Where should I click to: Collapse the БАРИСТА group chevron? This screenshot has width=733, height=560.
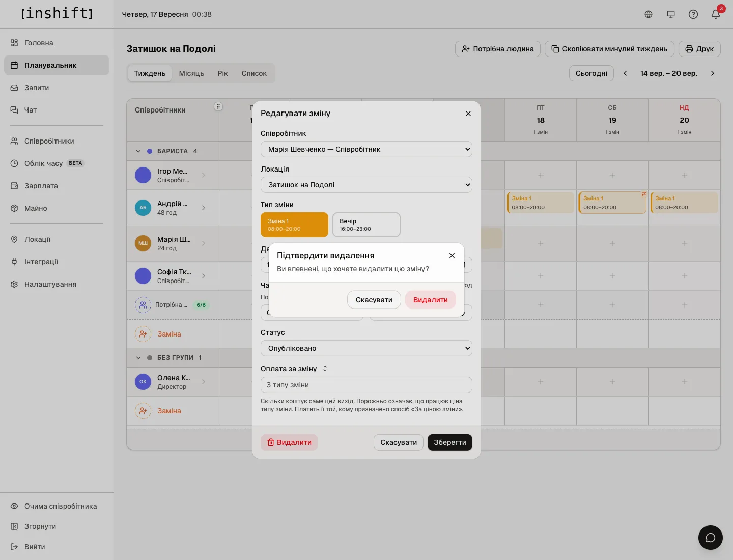(x=138, y=151)
